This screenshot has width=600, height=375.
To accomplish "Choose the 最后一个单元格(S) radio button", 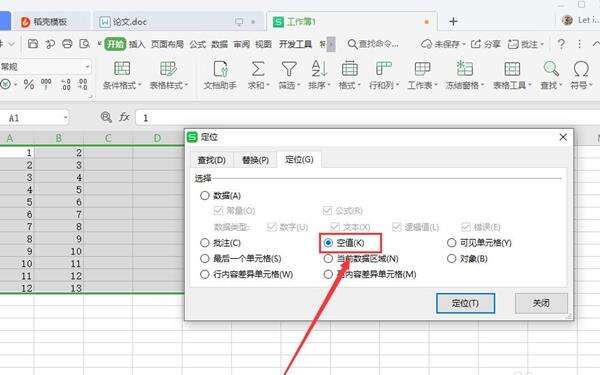I will [205, 259].
